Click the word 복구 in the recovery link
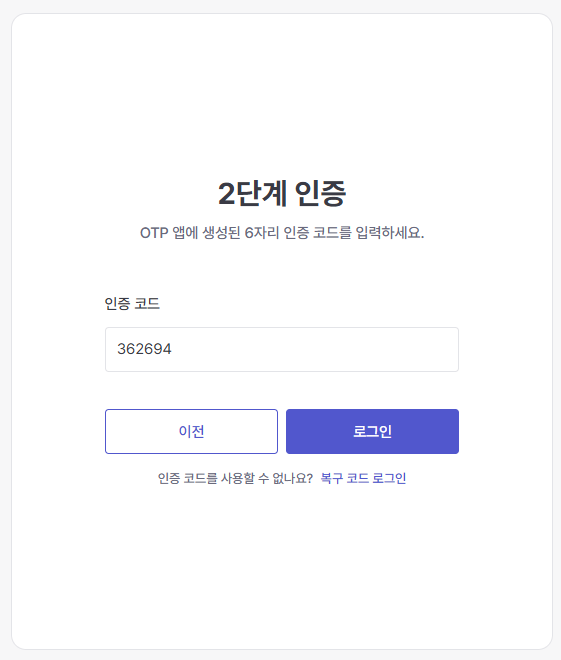Screen dimensions: 561x660 [332, 478]
